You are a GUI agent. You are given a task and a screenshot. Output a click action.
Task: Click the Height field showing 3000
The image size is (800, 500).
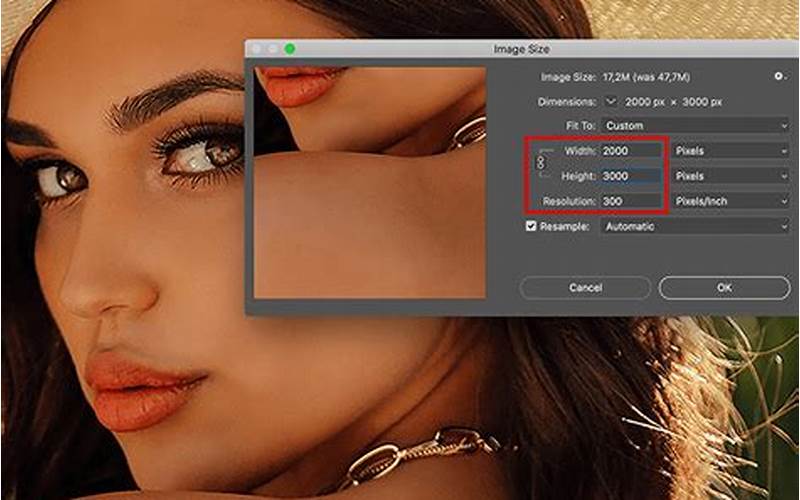click(631, 176)
